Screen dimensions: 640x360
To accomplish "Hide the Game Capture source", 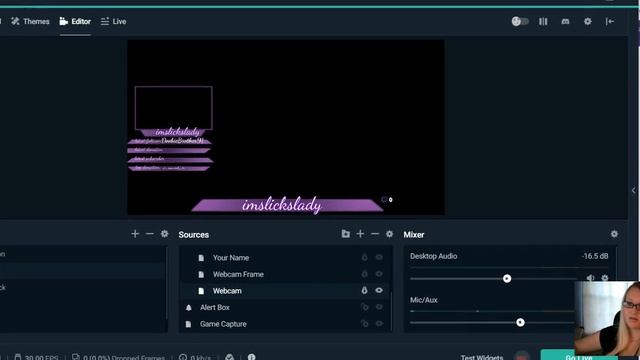I will point(379,324).
